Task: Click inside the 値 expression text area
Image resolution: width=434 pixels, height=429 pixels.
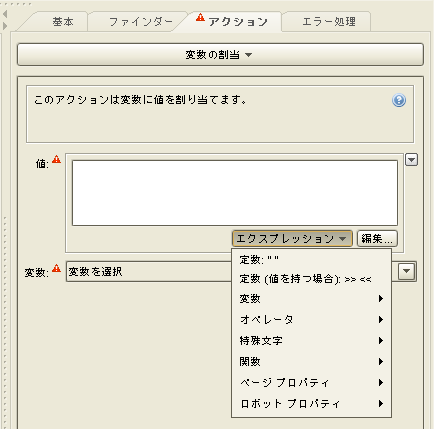Action: pos(235,193)
